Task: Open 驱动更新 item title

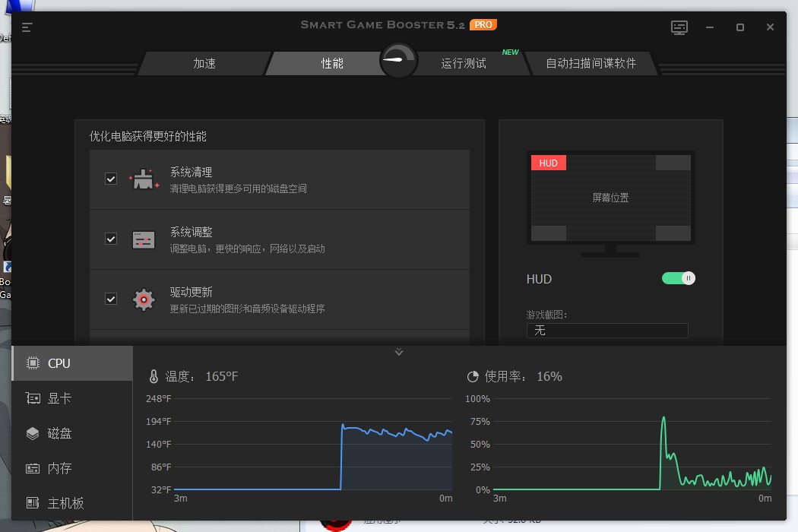Action: pos(191,292)
